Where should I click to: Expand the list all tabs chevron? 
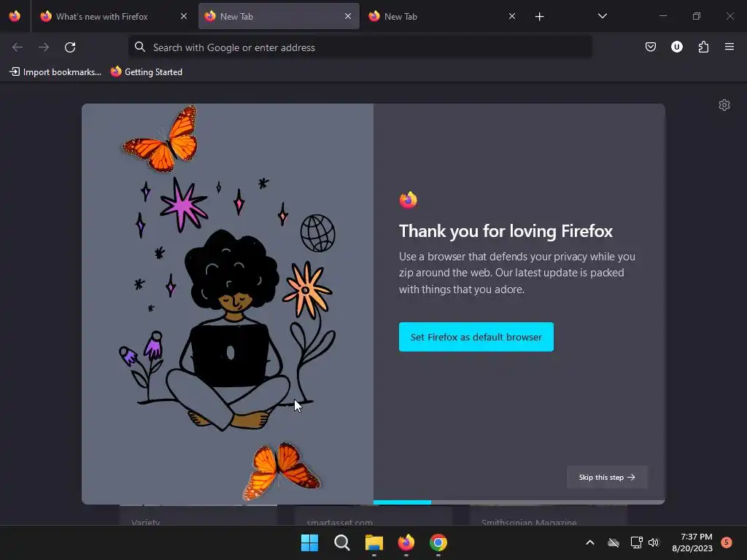click(602, 16)
